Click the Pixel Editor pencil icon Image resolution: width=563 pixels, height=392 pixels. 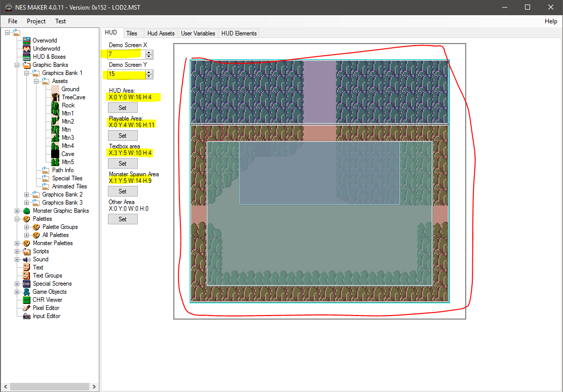pyautogui.click(x=26, y=308)
